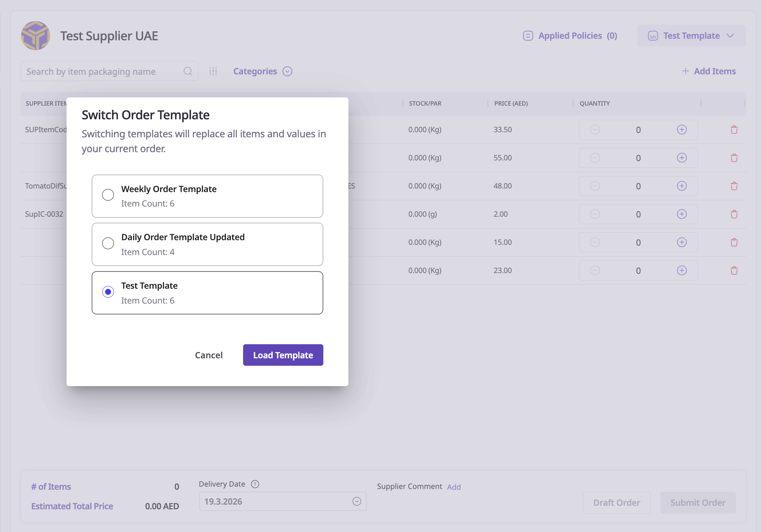761x532 pixels.
Task: Delete the 23.00 price row with trash icon
Action: (x=734, y=271)
